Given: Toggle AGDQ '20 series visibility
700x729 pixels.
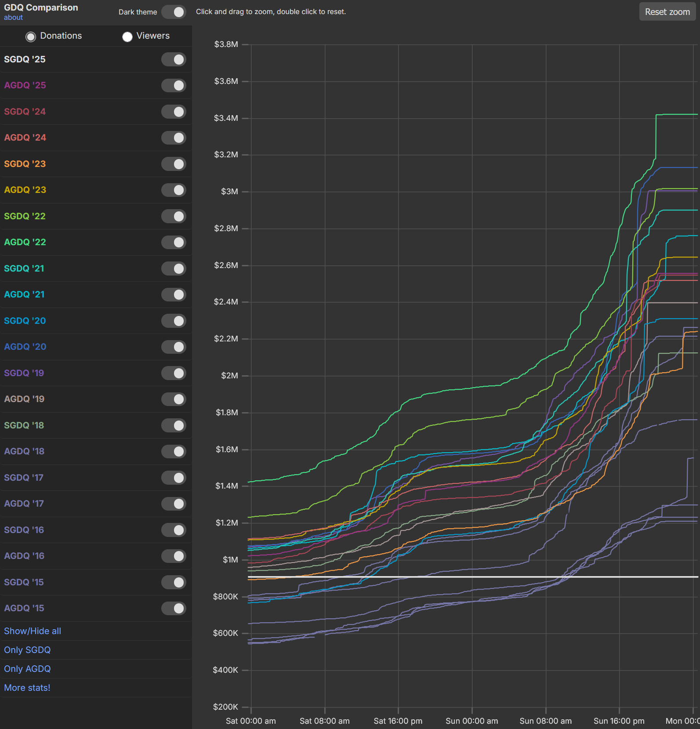Looking at the screenshot, I should pos(174,347).
